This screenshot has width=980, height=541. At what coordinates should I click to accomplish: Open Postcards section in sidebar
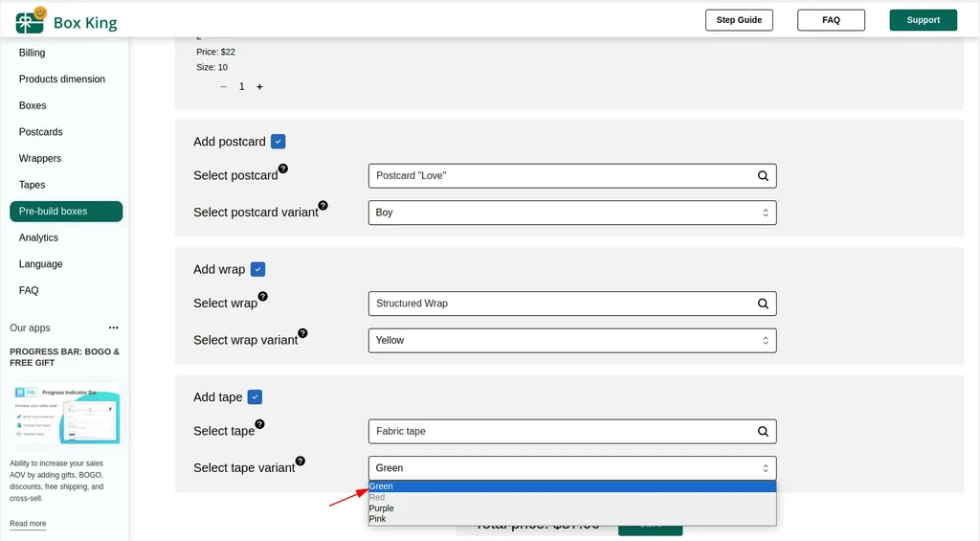40,132
